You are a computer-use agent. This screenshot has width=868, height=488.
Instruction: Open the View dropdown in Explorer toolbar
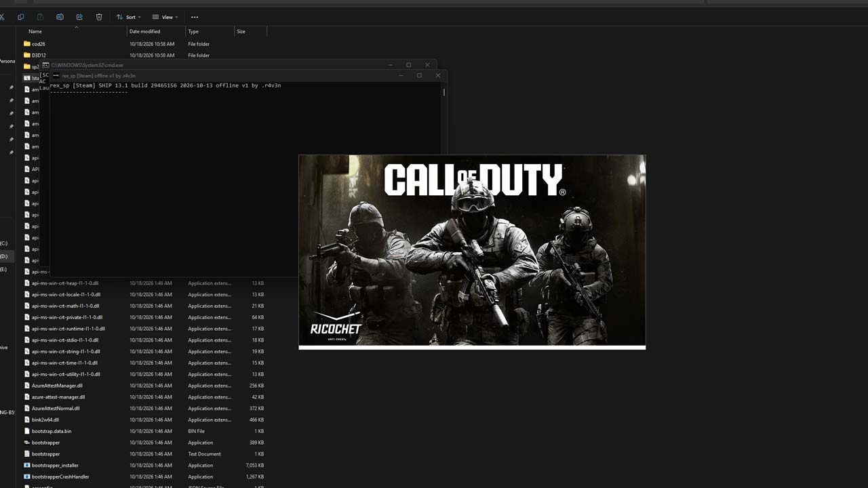pyautogui.click(x=165, y=17)
